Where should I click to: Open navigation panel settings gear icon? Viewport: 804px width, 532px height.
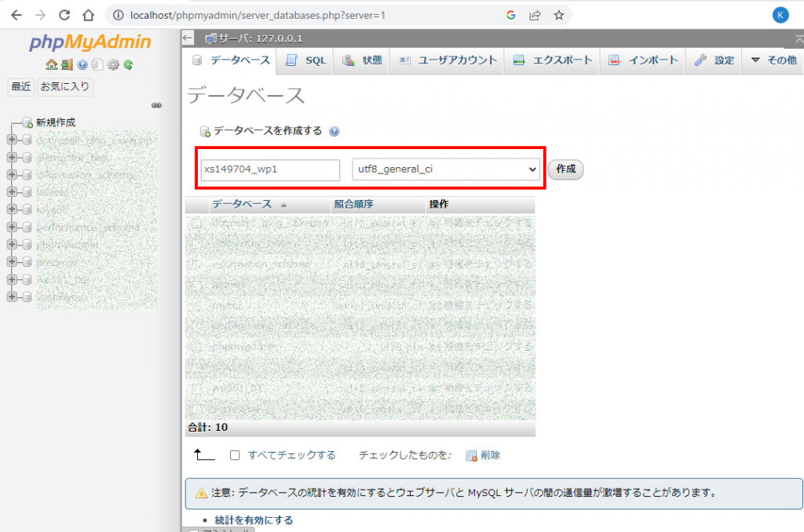pos(113,65)
